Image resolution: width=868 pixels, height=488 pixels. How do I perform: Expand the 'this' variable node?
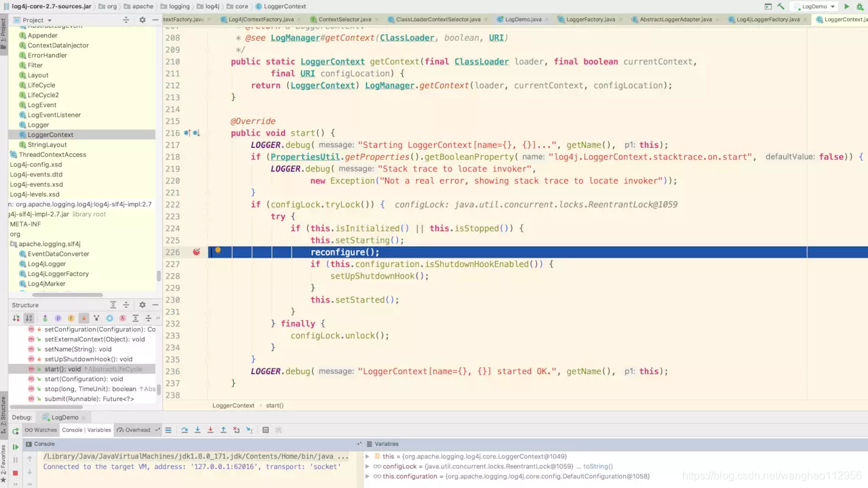[368, 457]
